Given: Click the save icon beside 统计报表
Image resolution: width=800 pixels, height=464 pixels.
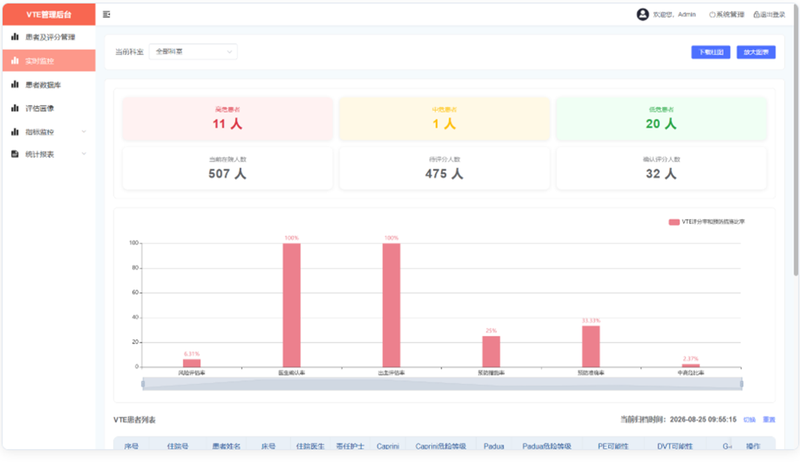Looking at the screenshot, I should (x=15, y=154).
